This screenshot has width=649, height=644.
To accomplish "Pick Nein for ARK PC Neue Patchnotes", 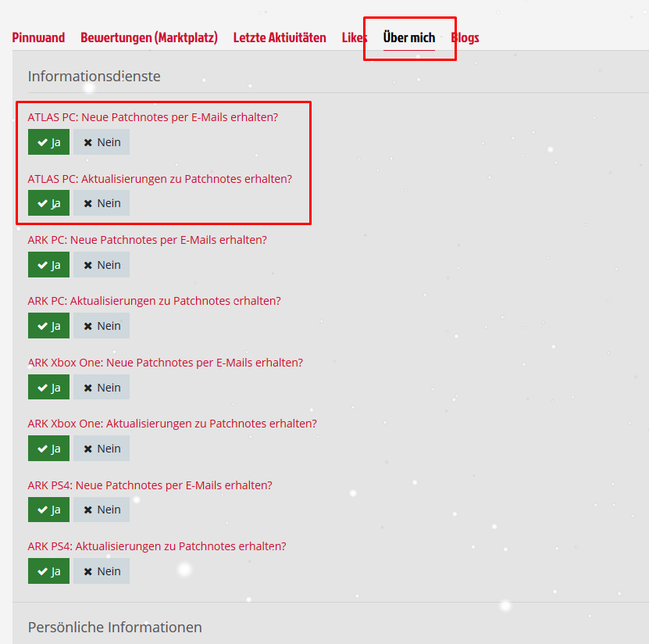I will click(102, 265).
